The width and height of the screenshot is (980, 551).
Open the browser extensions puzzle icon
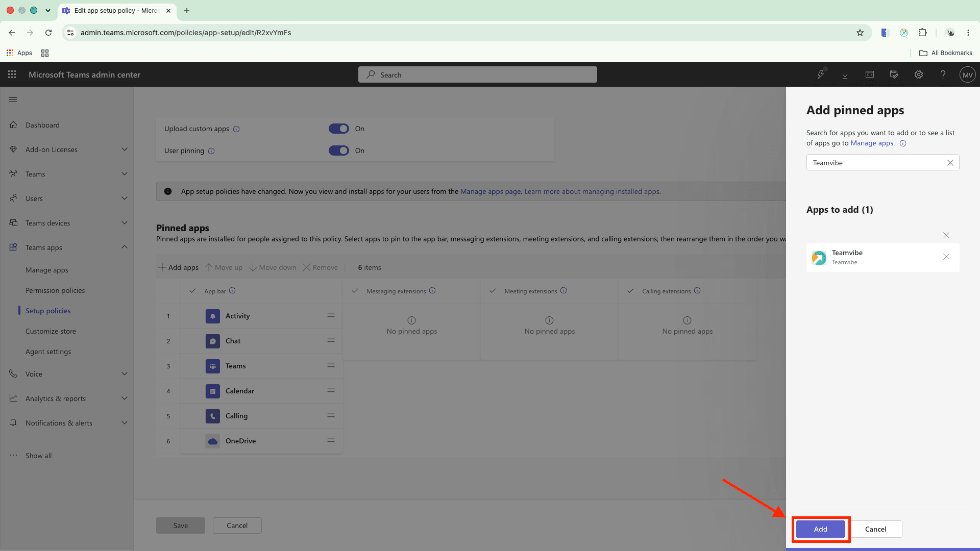point(923,33)
